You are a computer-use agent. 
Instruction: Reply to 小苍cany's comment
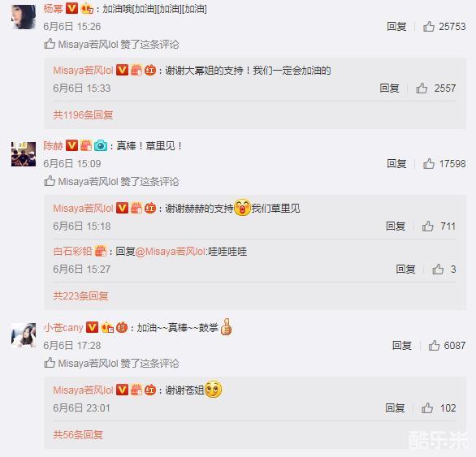(x=402, y=345)
